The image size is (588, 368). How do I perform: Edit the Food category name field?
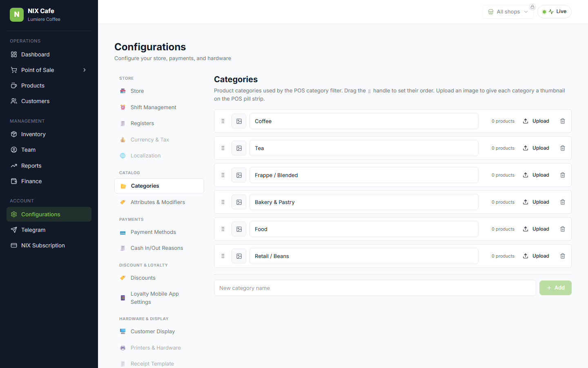click(364, 229)
